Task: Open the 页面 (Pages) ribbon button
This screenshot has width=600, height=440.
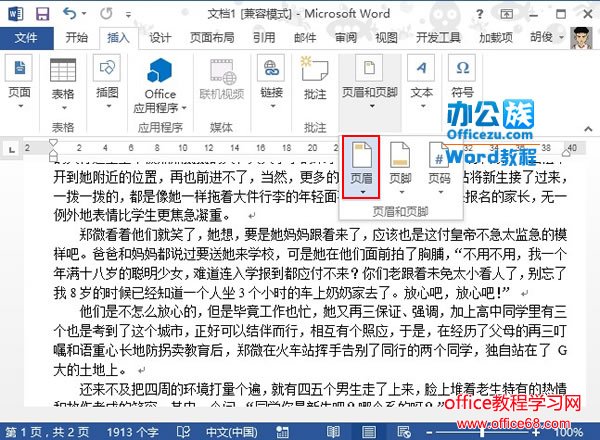Action: pyautogui.click(x=20, y=82)
